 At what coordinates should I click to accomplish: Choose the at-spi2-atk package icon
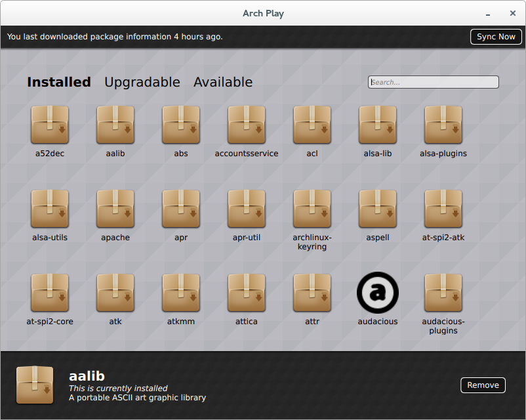tap(443, 209)
